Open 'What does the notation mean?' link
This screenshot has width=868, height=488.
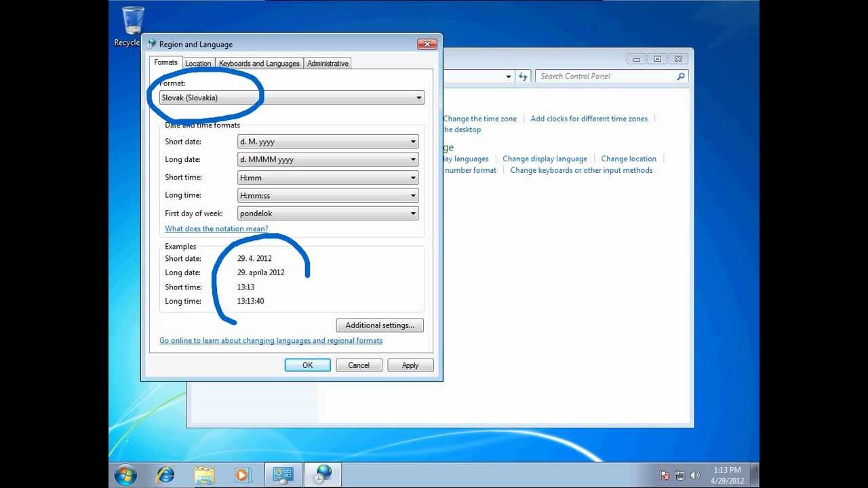coord(216,229)
